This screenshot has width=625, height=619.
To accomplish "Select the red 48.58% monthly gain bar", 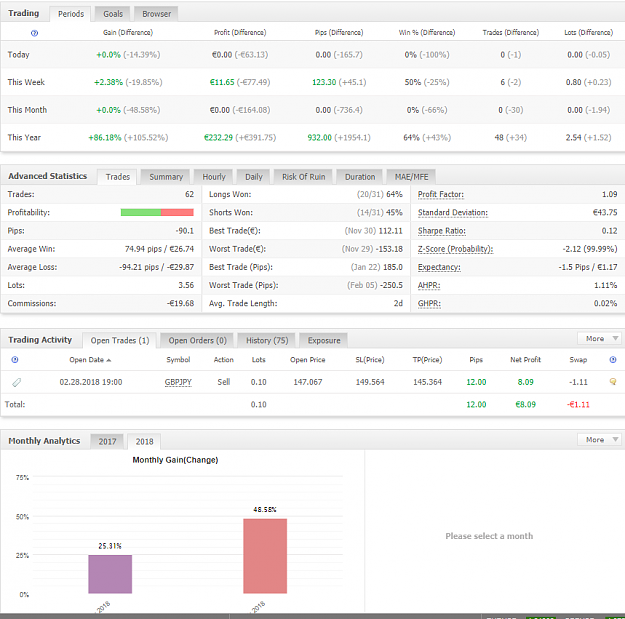I will (x=265, y=556).
